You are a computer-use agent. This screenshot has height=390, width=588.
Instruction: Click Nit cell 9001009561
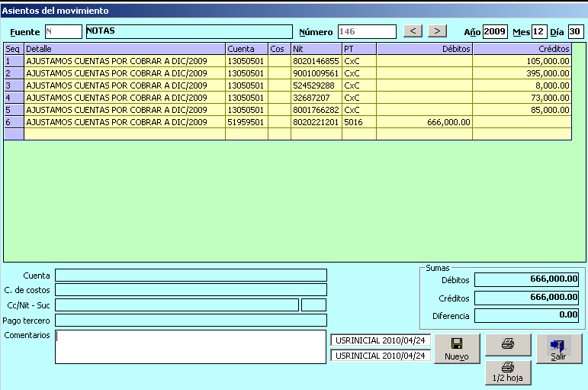coord(316,73)
